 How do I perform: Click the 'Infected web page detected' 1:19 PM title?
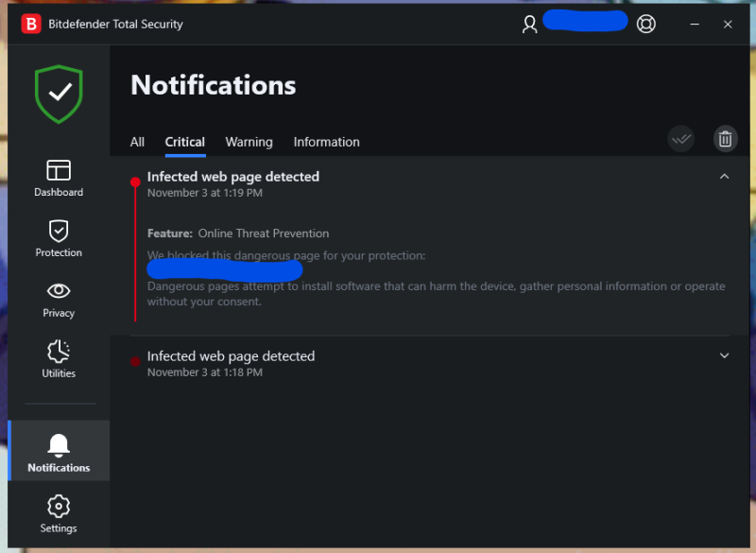click(x=232, y=177)
